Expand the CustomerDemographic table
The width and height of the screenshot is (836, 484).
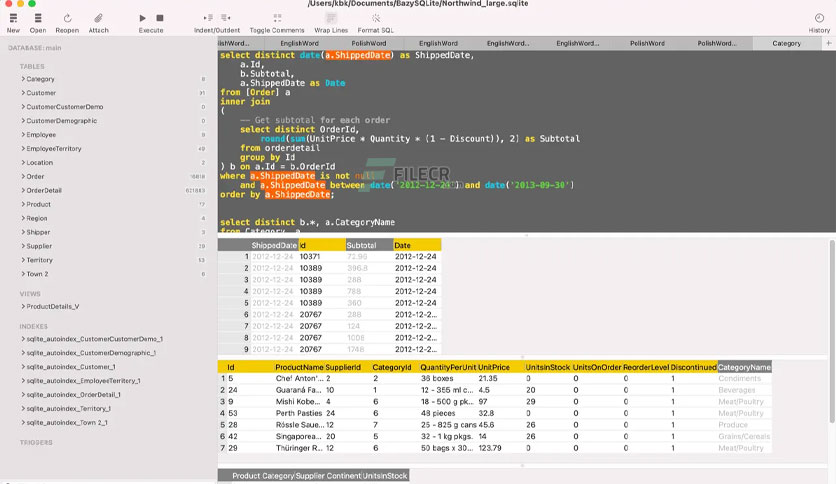click(x=23, y=120)
